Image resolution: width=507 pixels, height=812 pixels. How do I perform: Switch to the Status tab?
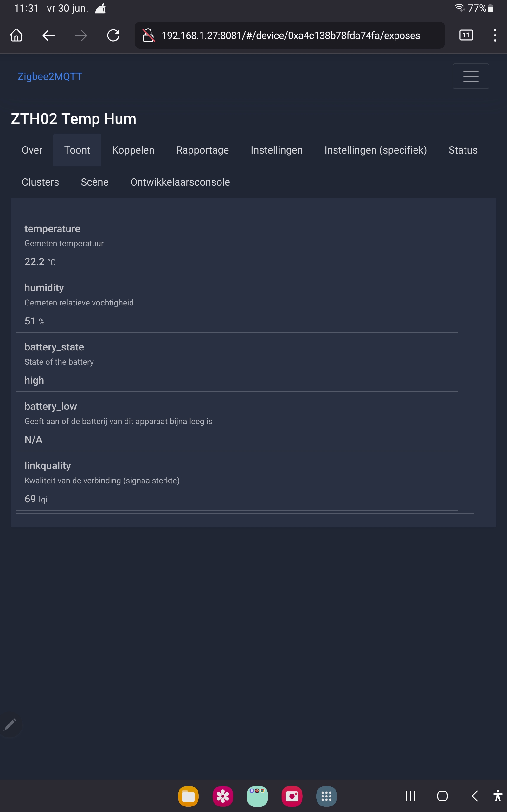463,150
